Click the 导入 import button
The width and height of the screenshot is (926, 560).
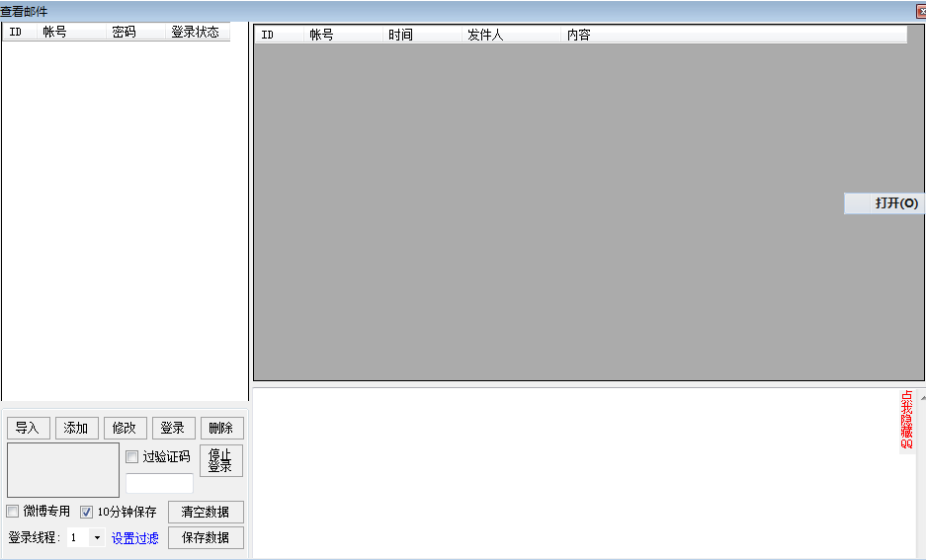[27, 428]
